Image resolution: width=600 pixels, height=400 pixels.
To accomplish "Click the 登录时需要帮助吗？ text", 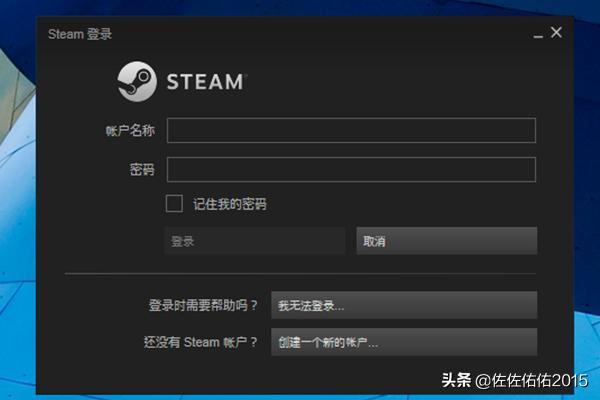I will pyautogui.click(x=203, y=305).
